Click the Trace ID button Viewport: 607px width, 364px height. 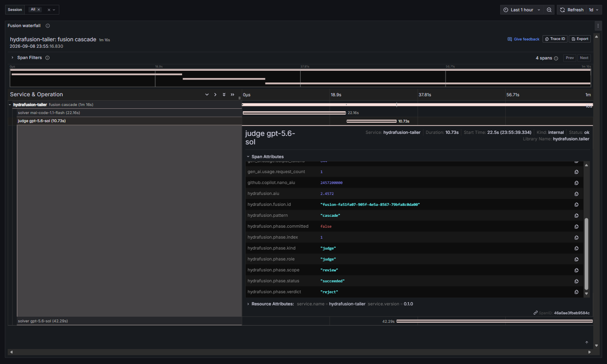(x=555, y=39)
